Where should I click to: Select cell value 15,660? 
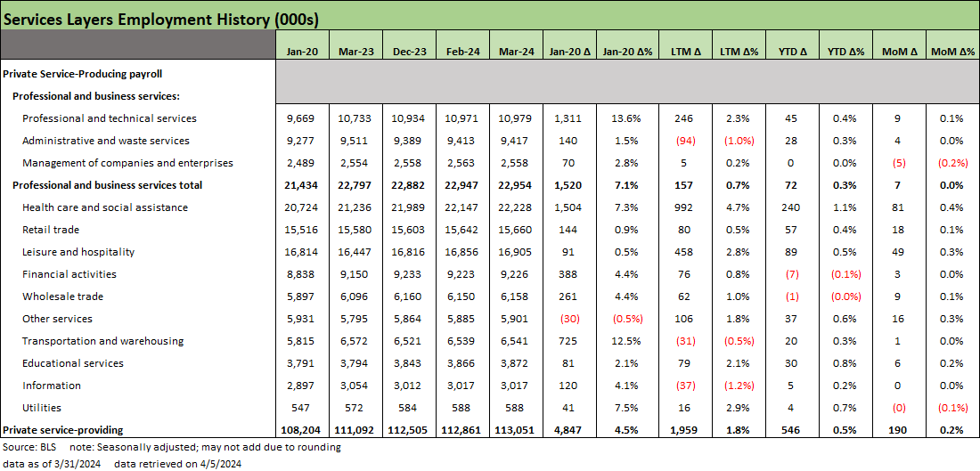517,230
